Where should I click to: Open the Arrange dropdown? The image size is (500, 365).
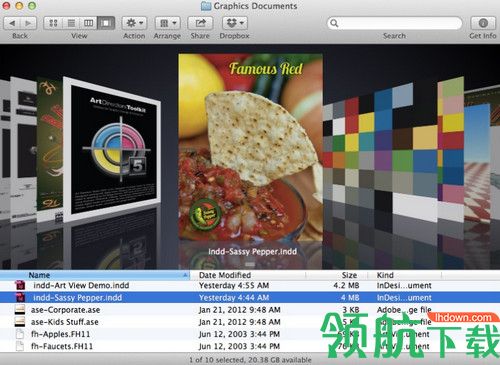(167, 23)
